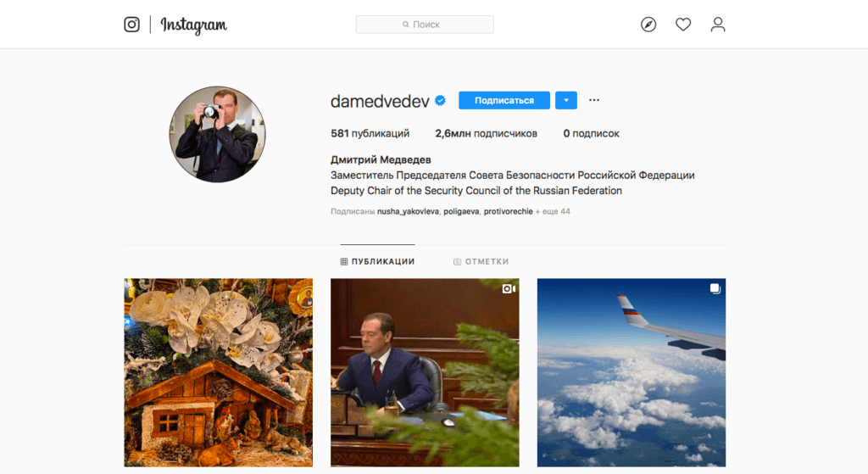Viewport: 868px width, 474px height.
Task: Open the profile picture with camera
Action: pos(218,134)
